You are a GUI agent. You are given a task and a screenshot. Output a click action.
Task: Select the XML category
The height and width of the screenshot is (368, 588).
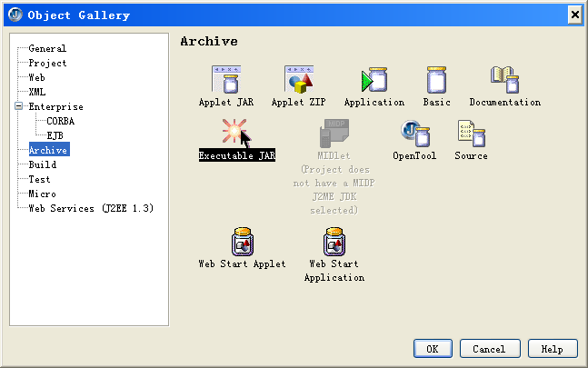click(37, 92)
